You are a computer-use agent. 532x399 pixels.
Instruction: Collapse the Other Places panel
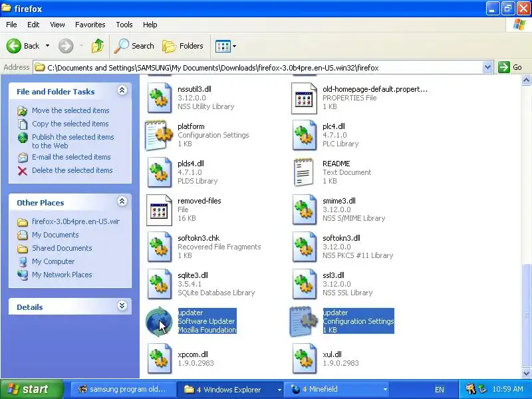coord(122,201)
